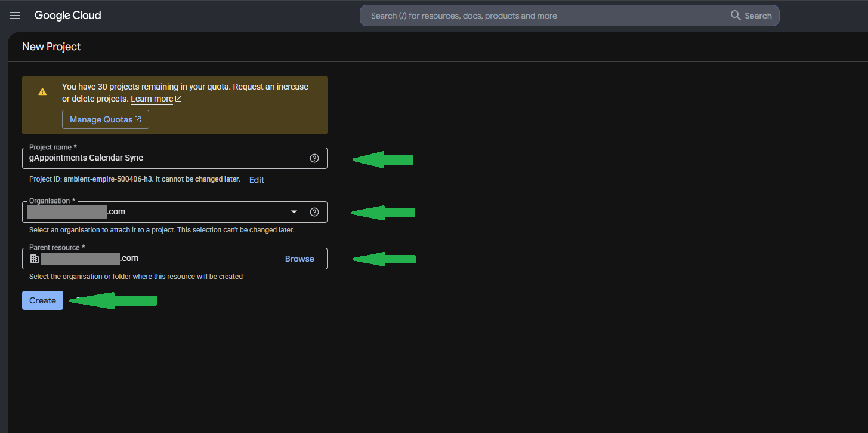Image resolution: width=868 pixels, height=433 pixels.
Task: Open the hamburger navigation menu
Action: [x=15, y=16]
